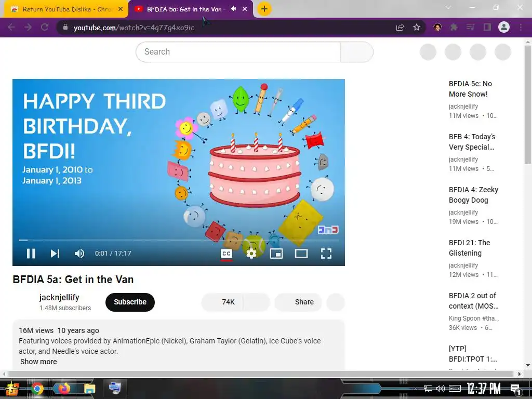Open the [YTP] BFDI:TPOT 1 video
The width and height of the screenshot is (532, 399).
pos(473,353)
